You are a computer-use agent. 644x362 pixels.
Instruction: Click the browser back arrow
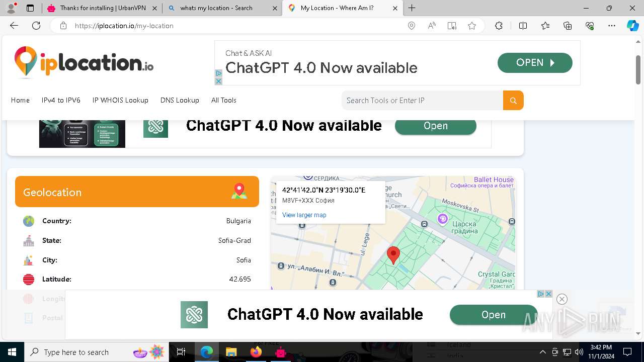[14, 26]
